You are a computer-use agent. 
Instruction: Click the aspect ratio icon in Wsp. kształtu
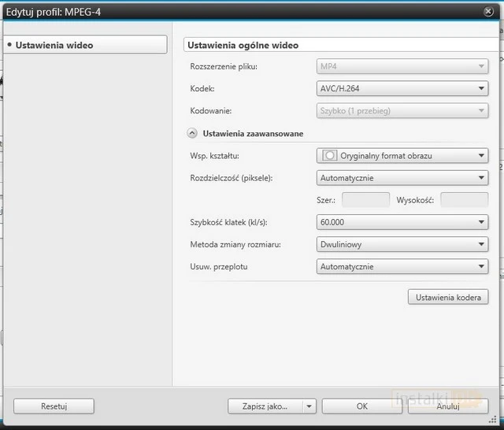(330, 156)
